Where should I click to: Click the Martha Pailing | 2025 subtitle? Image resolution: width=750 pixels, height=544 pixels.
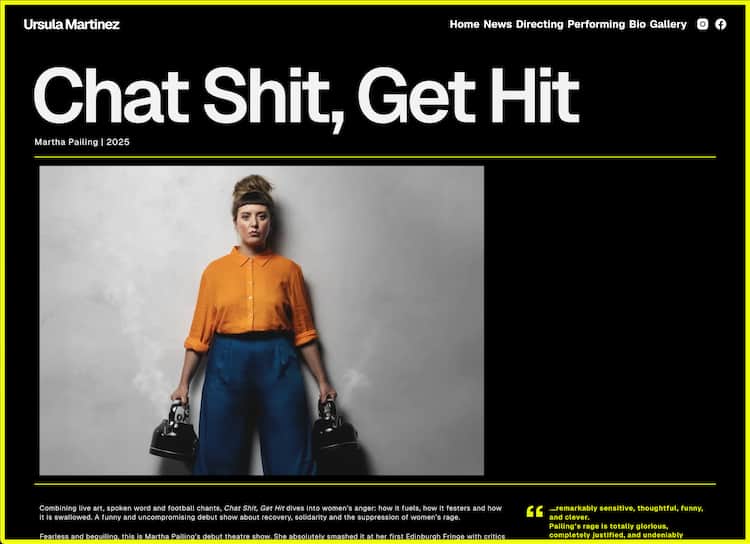coord(82,142)
